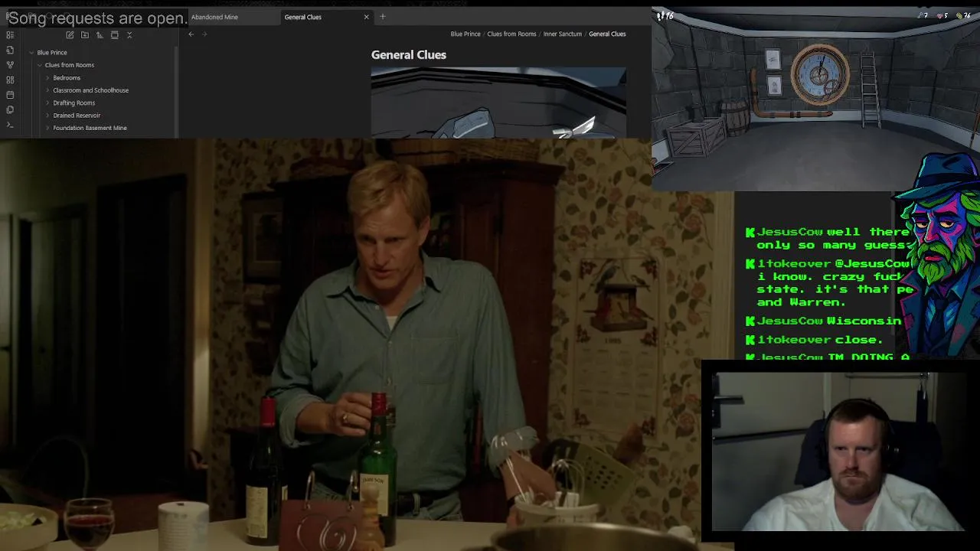The height and width of the screenshot is (551, 980).
Task: Open Clues from Rooms breadcrumb link
Action: tap(511, 34)
